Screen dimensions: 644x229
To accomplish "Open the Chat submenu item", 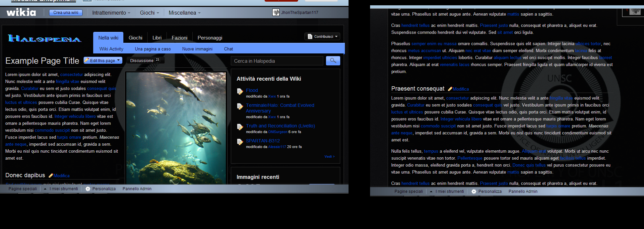I will click(228, 49).
